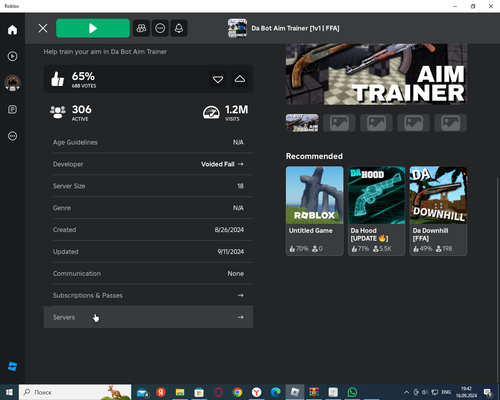Open the avatar profile icon in sidebar

coord(12,83)
